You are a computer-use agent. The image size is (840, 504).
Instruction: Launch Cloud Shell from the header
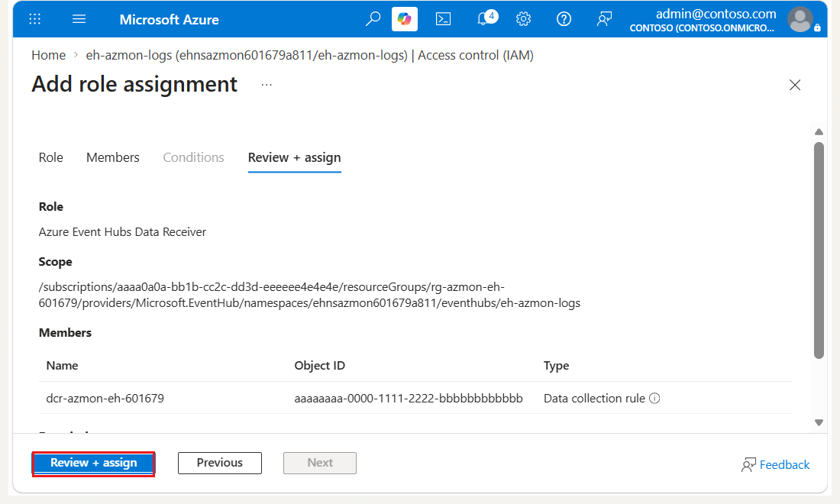click(443, 19)
